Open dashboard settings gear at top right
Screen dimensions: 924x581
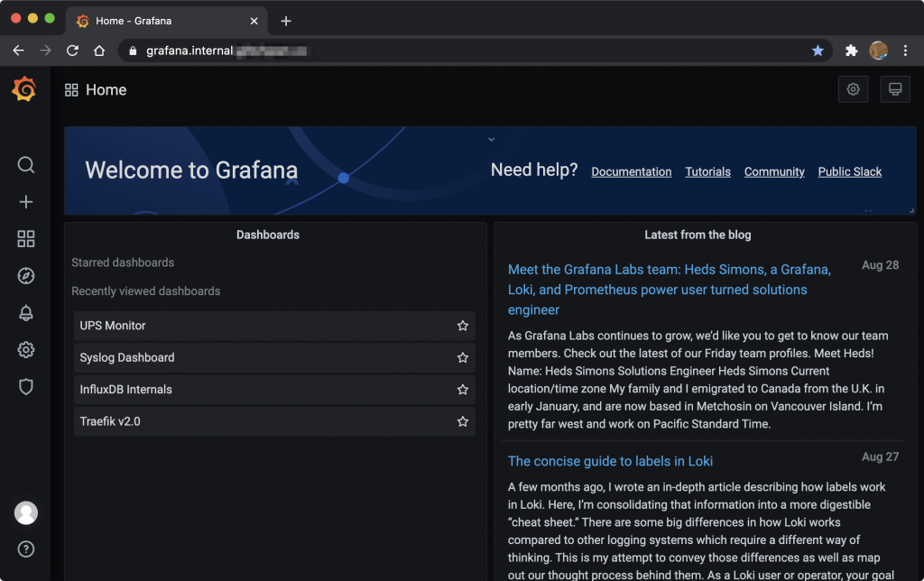pos(853,89)
